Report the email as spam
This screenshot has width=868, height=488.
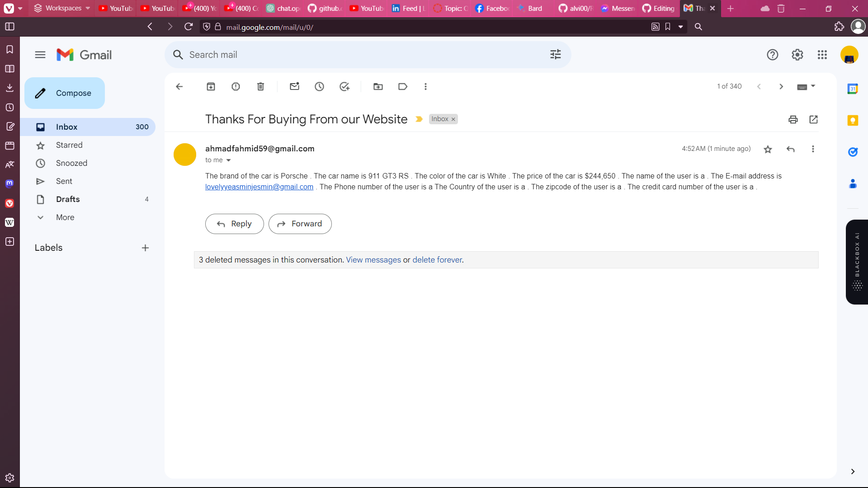coord(236,86)
